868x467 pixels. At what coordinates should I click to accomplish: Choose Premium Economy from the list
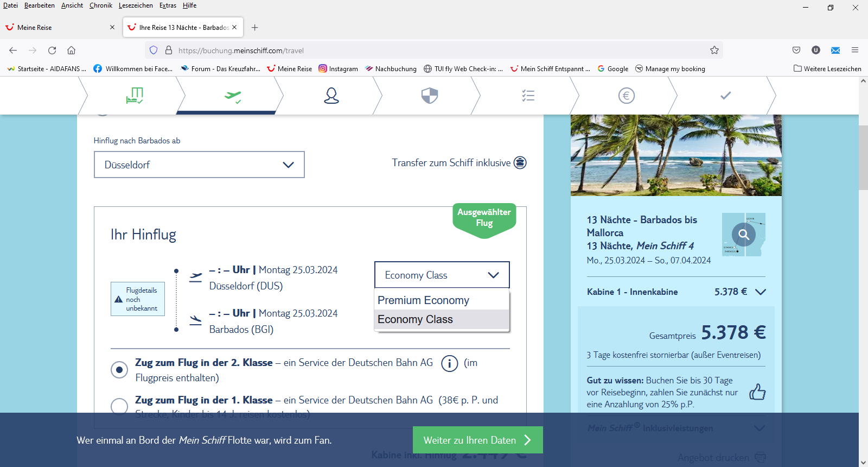tap(423, 300)
